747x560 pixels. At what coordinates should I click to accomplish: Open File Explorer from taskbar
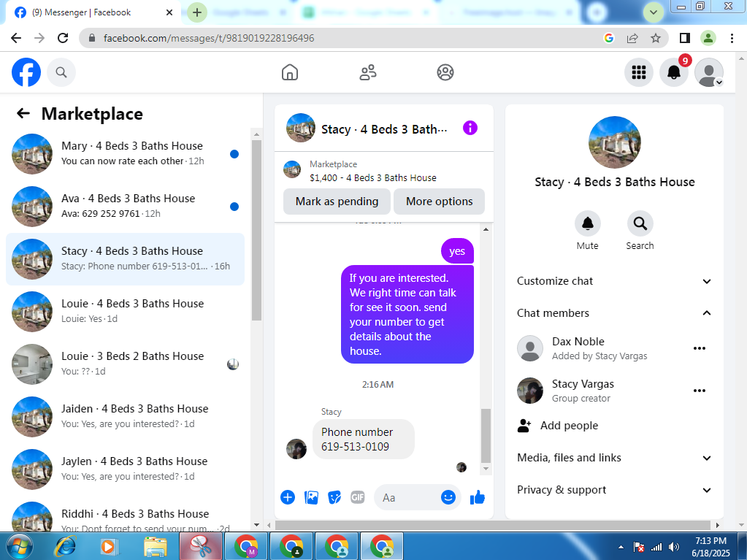coord(156,547)
